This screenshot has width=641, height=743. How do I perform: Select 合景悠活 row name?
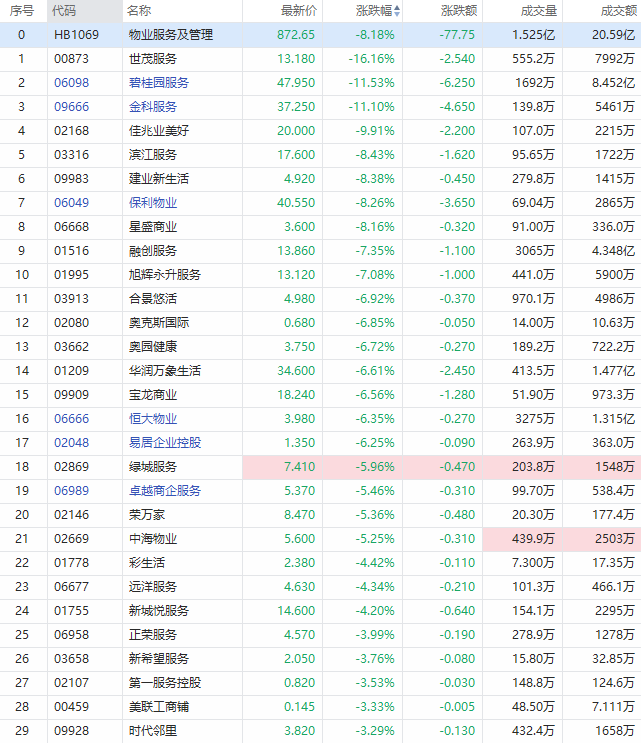153,299
